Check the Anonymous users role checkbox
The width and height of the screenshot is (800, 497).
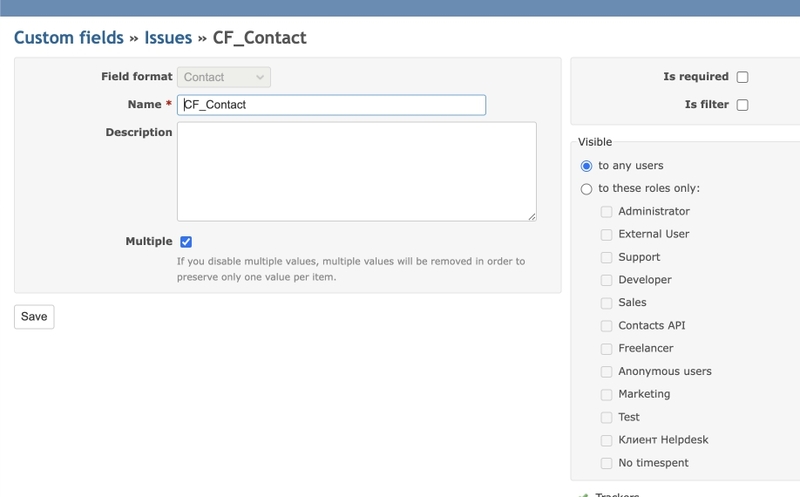(607, 372)
